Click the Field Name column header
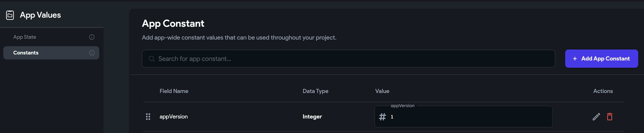The width and height of the screenshot is (644, 133). tap(174, 91)
